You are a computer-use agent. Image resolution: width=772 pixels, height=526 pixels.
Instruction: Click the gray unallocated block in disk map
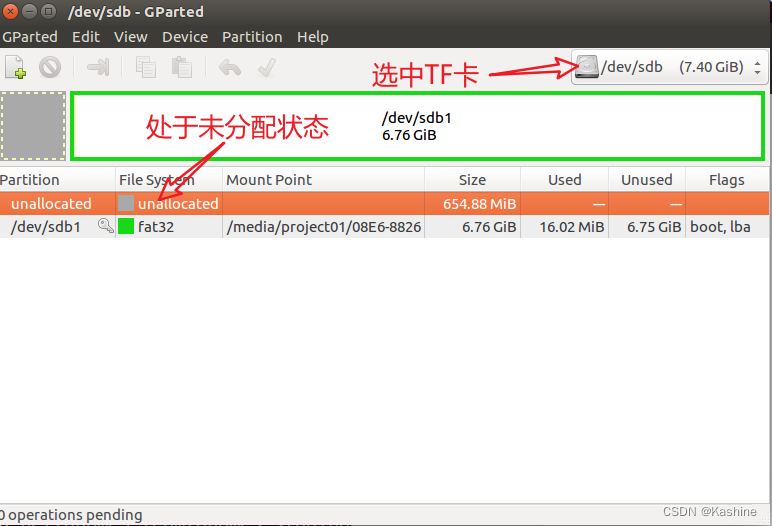pyautogui.click(x=33, y=126)
